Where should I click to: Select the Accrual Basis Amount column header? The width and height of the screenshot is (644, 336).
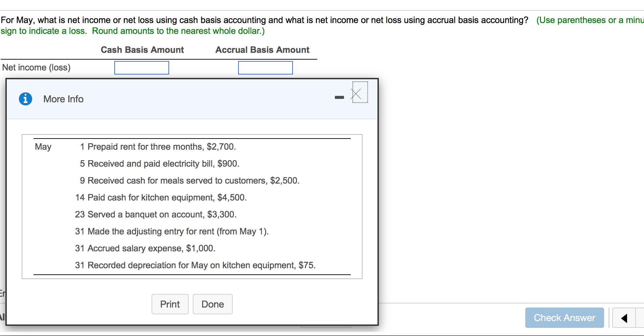[x=262, y=50]
